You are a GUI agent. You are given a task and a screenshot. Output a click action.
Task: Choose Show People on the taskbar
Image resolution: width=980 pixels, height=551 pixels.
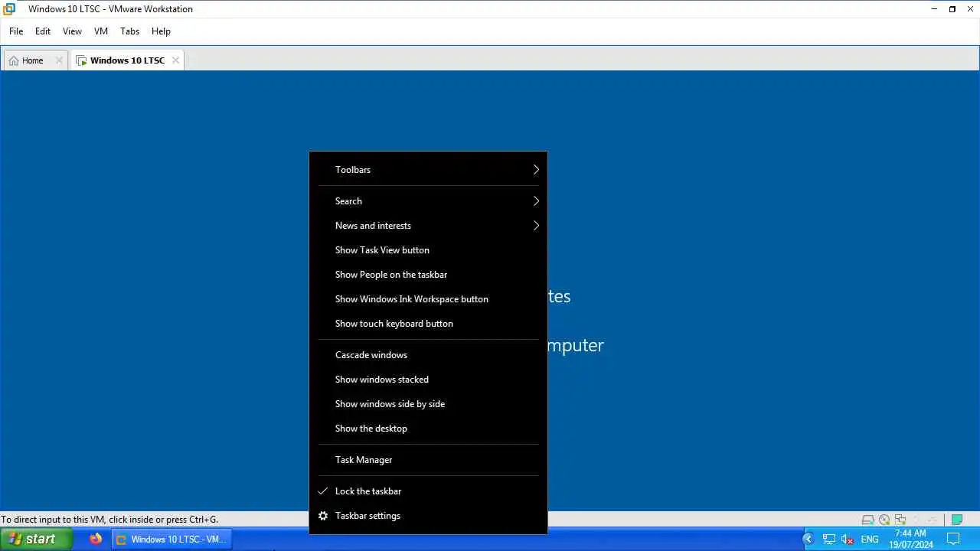pyautogui.click(x=428, y=275)
